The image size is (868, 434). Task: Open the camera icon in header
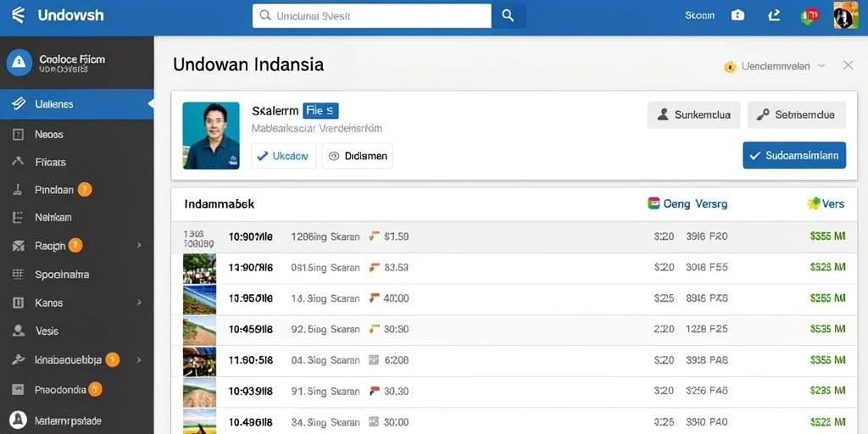pyautogui.click(x=737, y=15)
